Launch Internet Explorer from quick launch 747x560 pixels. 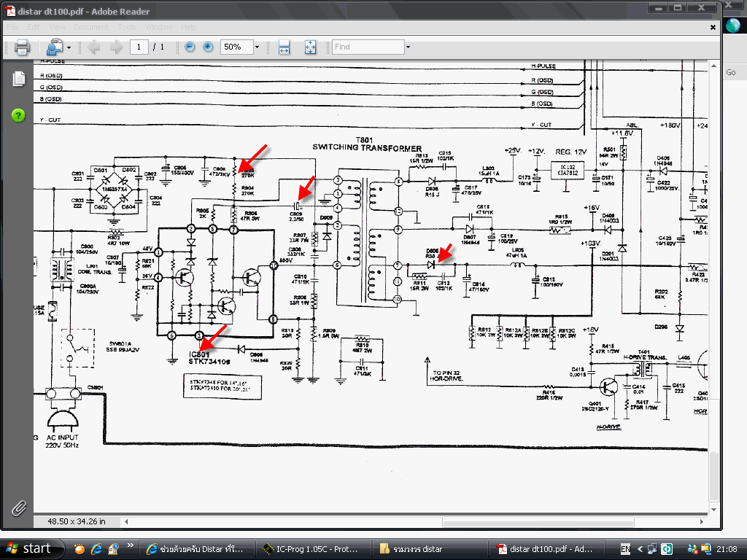point(97,549)
